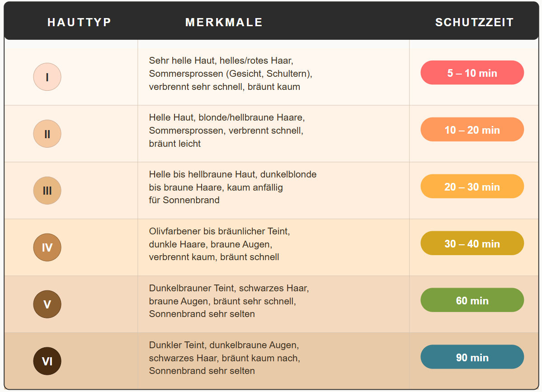This screenshot has width=542, height=392.
Task: Click the SCHUTZZEIT column header
Action: (474, 22)
